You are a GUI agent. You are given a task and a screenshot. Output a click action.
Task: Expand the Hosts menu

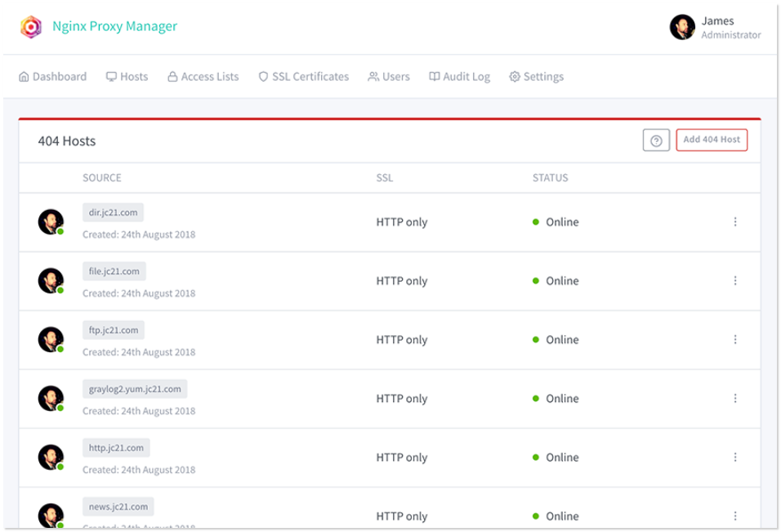pos(127,77)
